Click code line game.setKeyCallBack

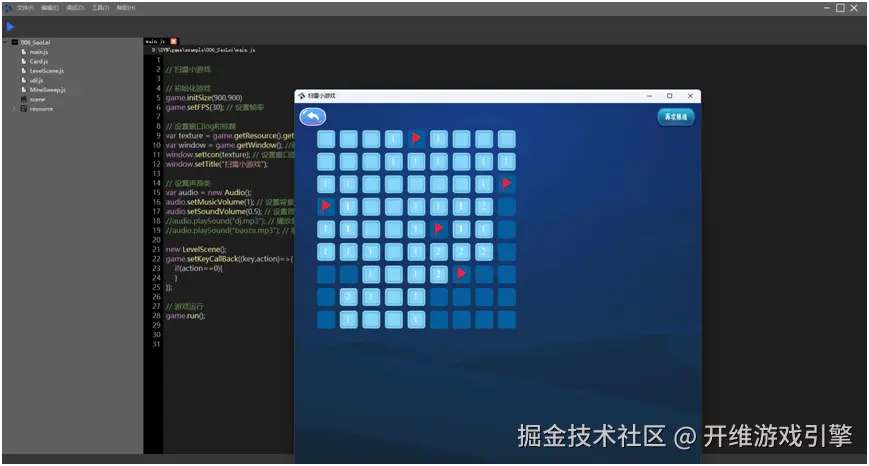(x=229, y=259)
